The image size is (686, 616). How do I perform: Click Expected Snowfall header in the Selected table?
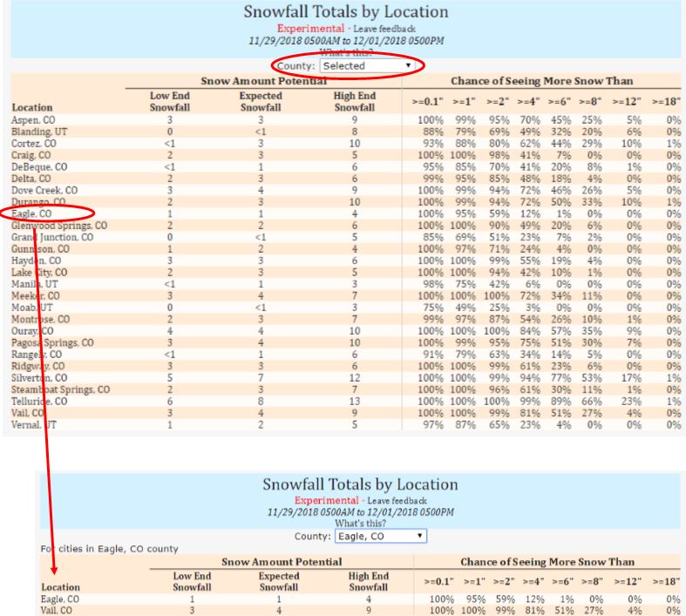[x=261, y=101]
